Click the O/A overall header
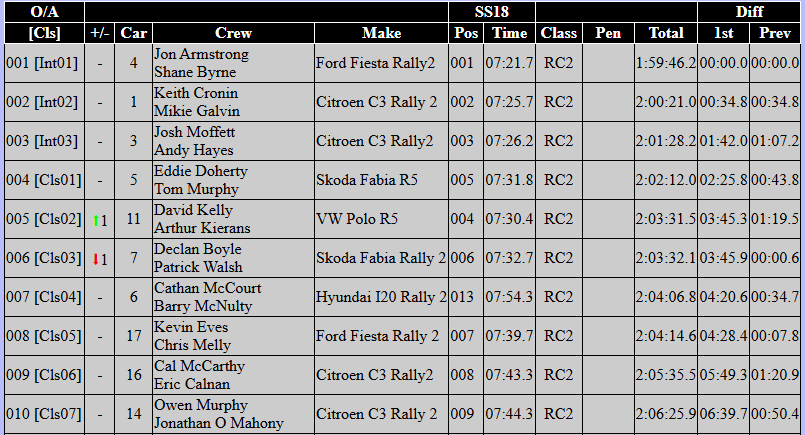Image resolution: width=805 pixels, height=435 pixels. coord(43,12)
